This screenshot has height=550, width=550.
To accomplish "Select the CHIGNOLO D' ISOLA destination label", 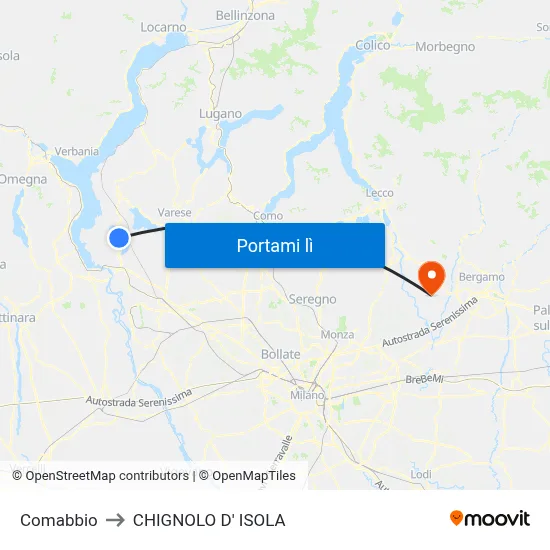I will pos(209,520).
